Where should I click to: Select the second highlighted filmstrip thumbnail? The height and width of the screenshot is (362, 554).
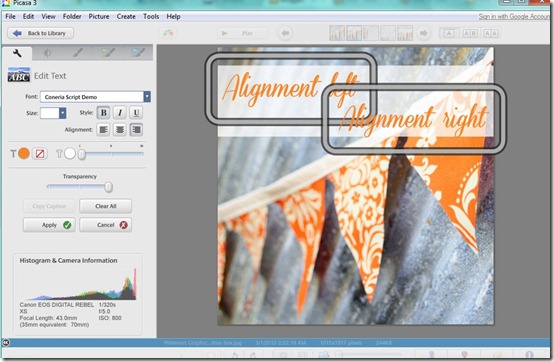point(354,33)
